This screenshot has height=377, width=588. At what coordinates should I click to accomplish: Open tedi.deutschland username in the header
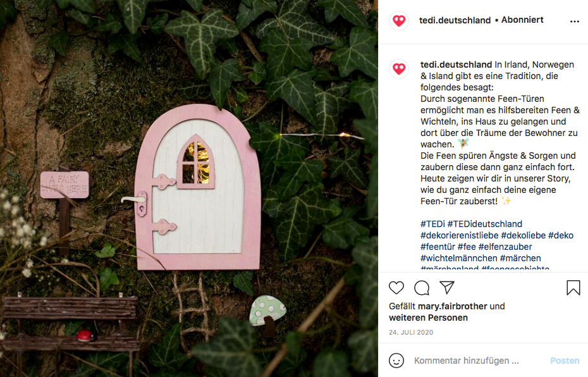click(455, 20)
